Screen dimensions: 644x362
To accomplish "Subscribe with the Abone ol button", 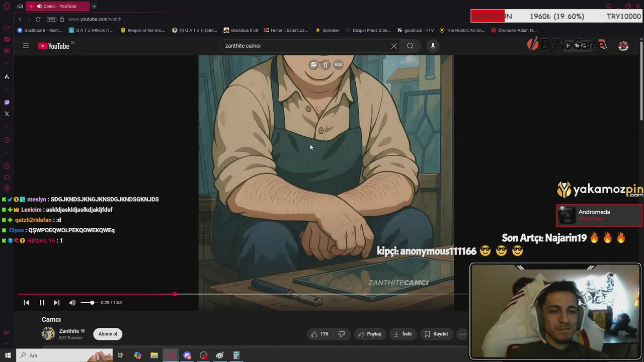I will (x=108, y=334).
